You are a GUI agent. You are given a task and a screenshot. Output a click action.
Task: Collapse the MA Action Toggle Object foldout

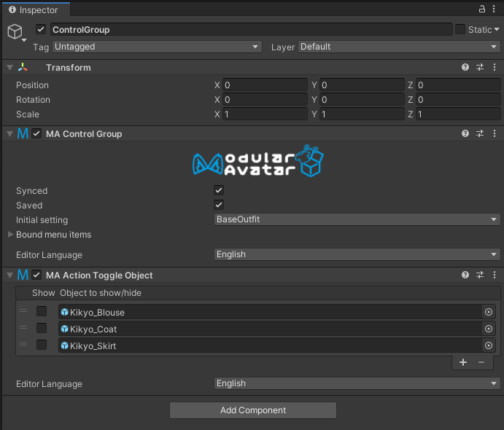tap(10, 275)
